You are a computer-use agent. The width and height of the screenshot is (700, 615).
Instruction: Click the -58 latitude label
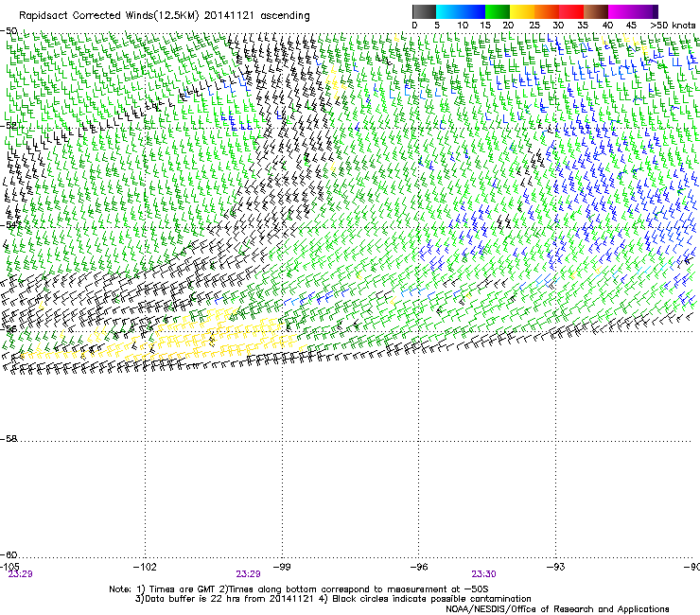click(x=9, y=439)
